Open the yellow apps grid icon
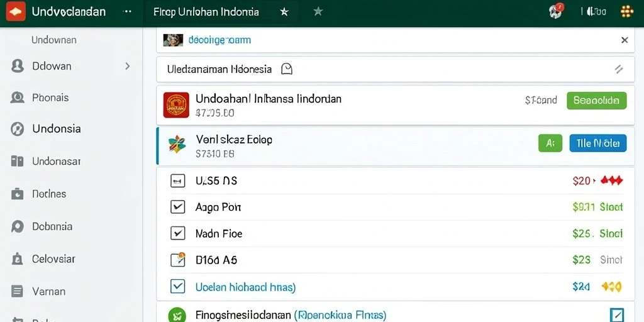 (x=627, y=11)
